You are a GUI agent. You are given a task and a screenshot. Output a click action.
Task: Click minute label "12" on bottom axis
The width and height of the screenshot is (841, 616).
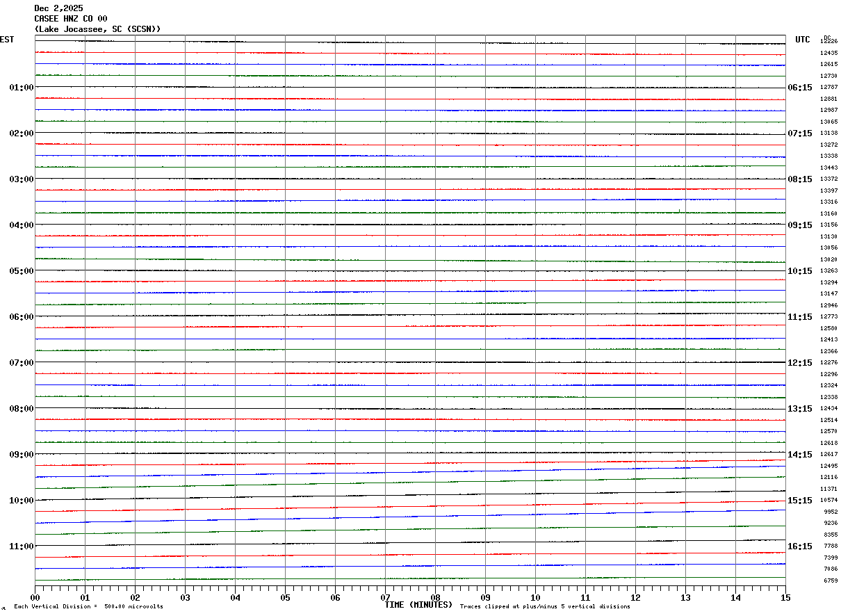click(x=635, y=597)
